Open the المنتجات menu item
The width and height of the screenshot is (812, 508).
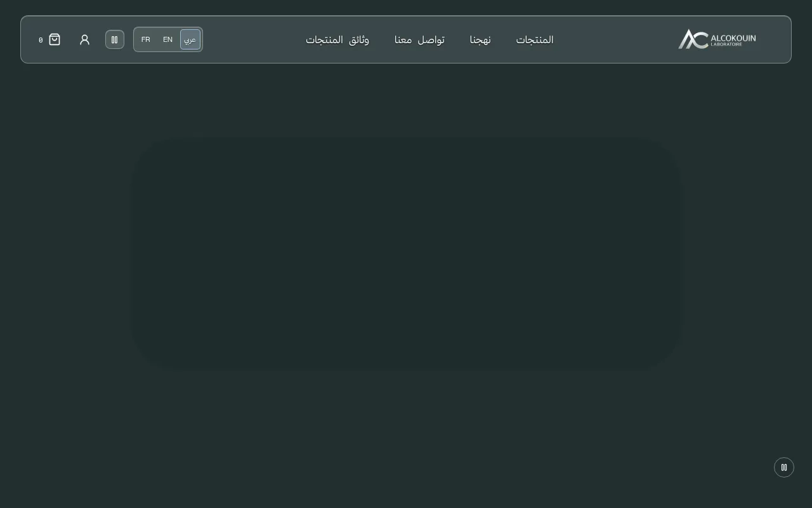click(x=535, y=39)
